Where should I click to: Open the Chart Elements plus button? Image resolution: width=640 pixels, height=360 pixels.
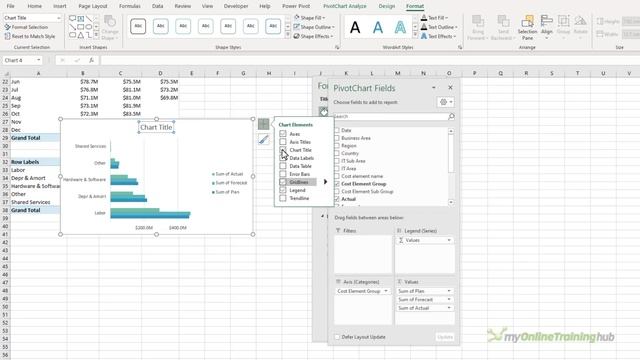[263, 124]
